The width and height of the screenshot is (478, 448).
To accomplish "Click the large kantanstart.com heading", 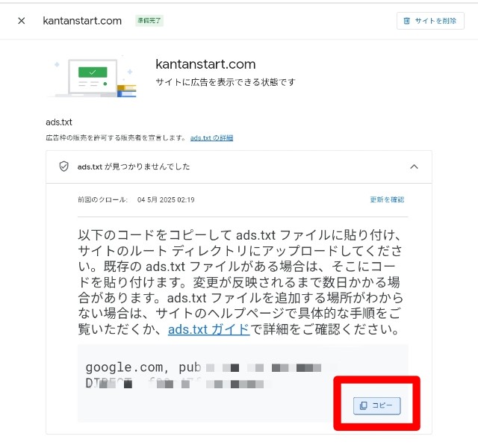I will (x=205, y=64).
